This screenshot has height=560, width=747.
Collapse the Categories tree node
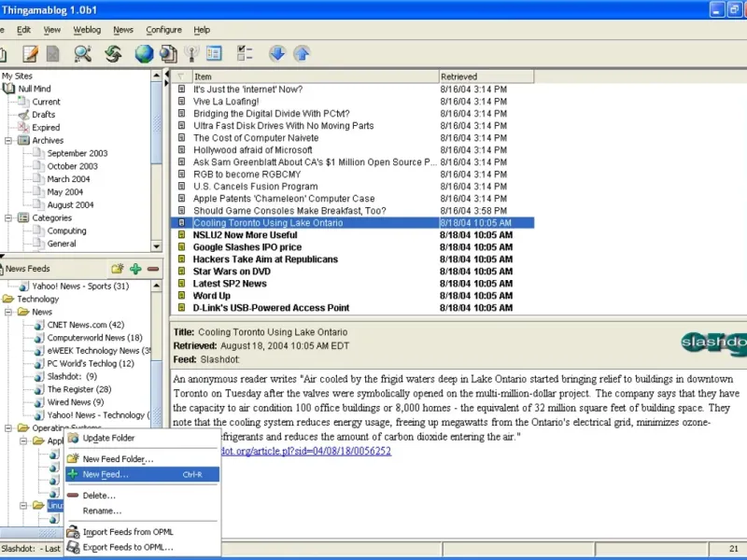(8, 218)
